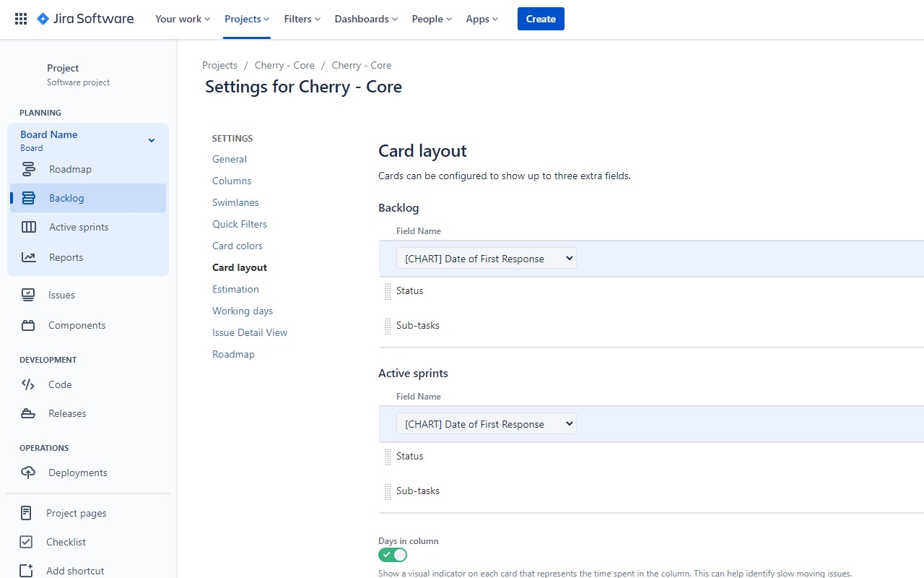Click the Create button

coord(541,19)
